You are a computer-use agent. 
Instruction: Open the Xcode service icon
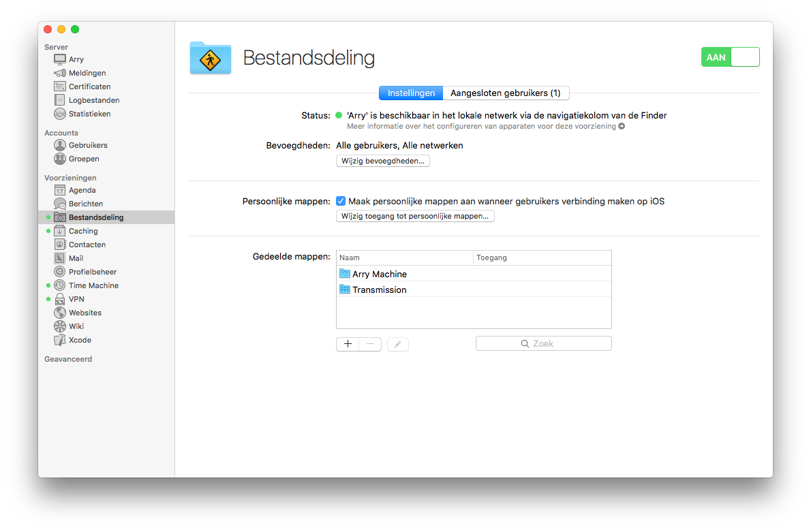pos(60,340)
